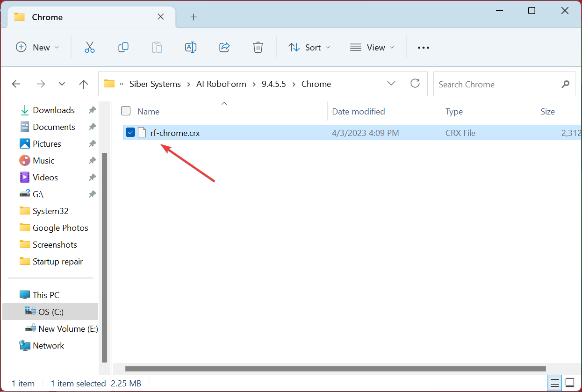The width and height of the screenshot is (582, 392).
Task: Expand chevron after Siber Systems
Action: pyautogui.click(x=188, y=84)
